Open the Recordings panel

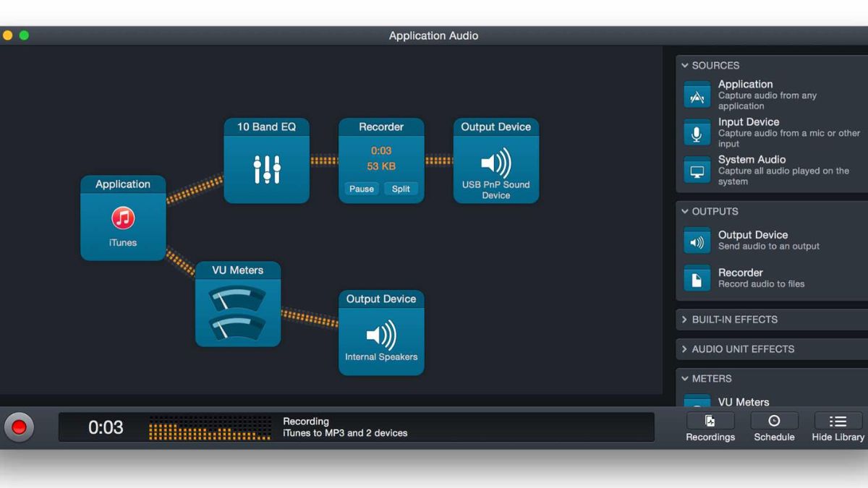click(x=710, y=427)
